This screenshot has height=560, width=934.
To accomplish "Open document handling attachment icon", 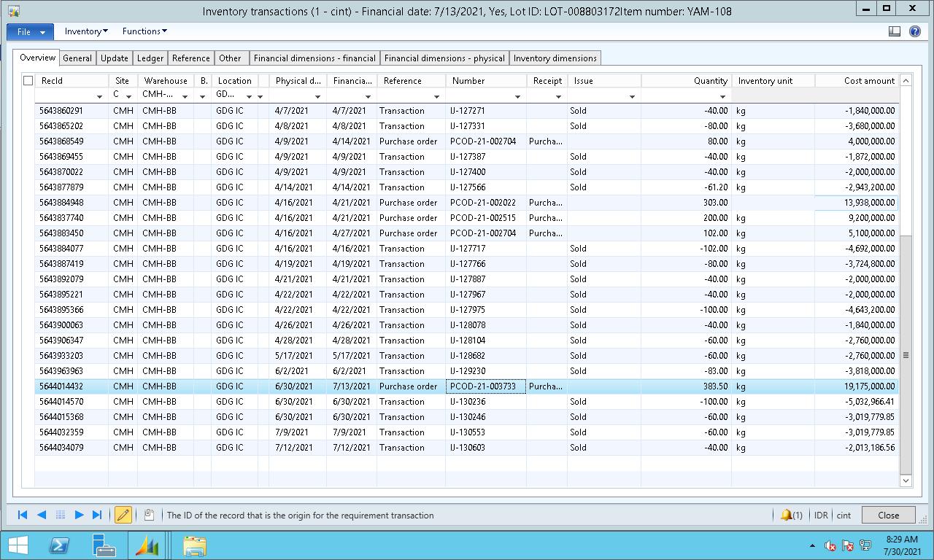I will coord(149,515).
